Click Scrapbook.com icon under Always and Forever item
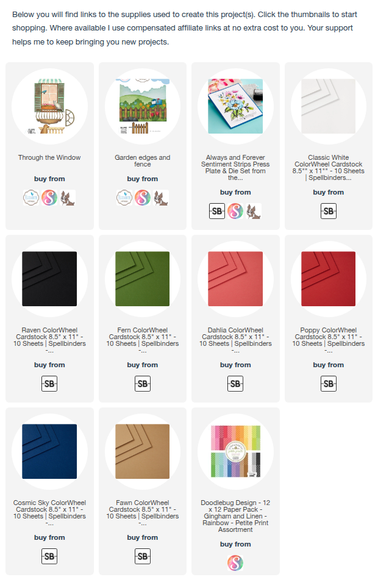The width and height of the screenshot is (378, 588). click(x=235, y=211)
